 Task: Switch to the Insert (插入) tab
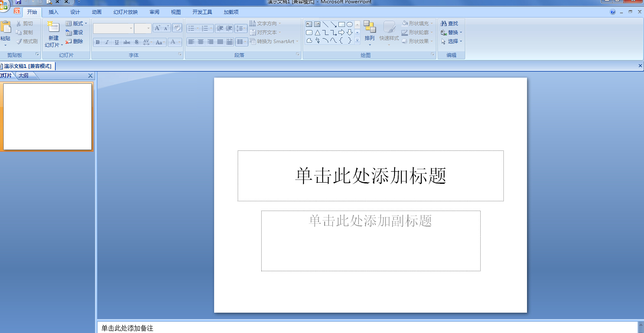point(53,12)
